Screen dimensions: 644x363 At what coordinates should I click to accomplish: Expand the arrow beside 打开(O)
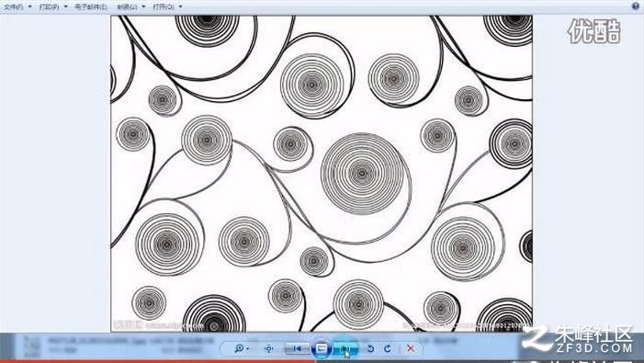[x=180, y=7]
